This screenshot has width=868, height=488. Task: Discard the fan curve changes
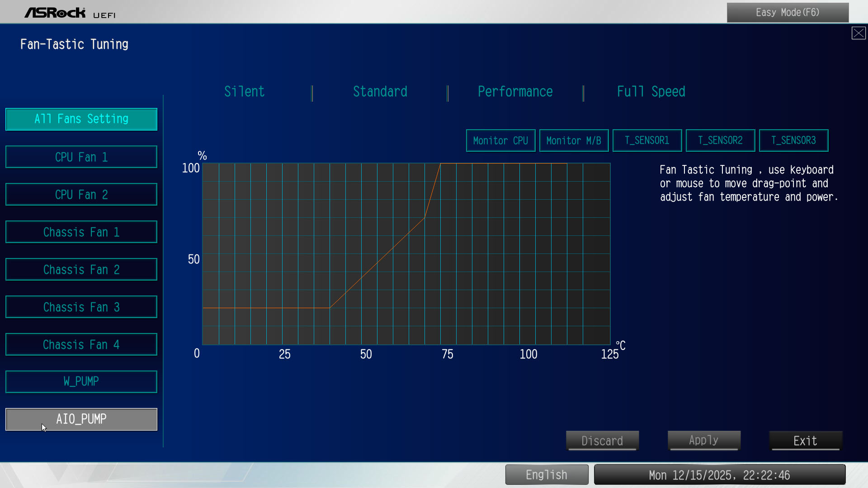602,441
